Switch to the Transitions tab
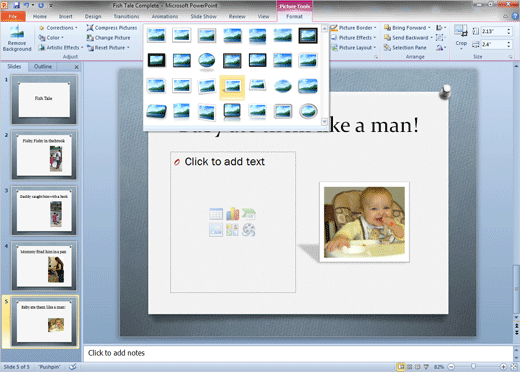Screen dimensions: 520x372 (x=126, y=16)
